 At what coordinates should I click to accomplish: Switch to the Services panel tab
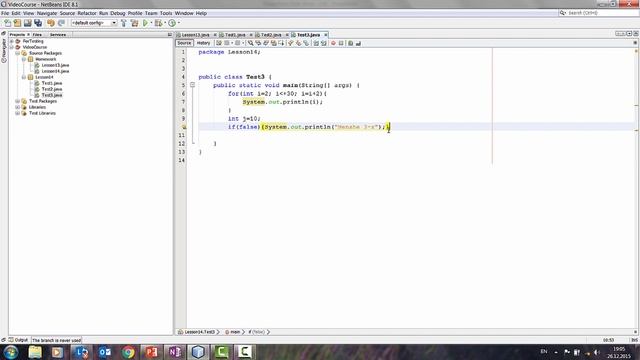(x=58, y=35)
